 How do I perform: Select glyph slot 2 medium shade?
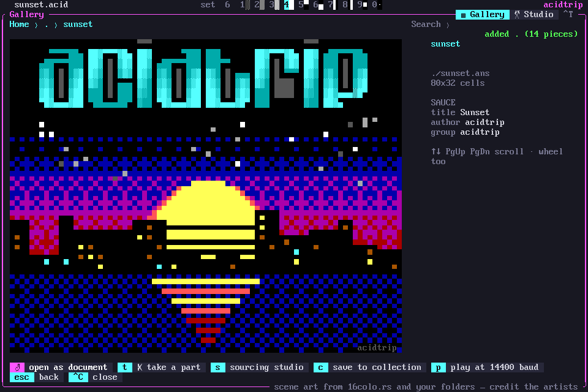click(x=260, y=5)
